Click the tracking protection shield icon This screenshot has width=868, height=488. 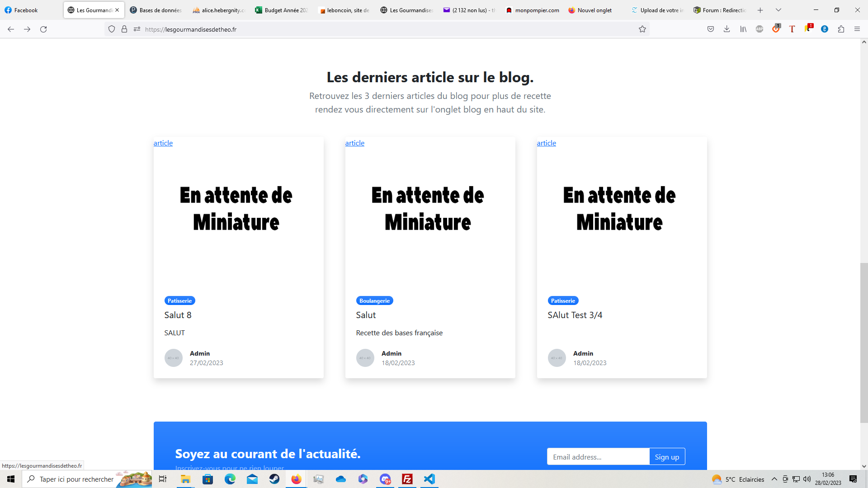click(x=112, y=29)
